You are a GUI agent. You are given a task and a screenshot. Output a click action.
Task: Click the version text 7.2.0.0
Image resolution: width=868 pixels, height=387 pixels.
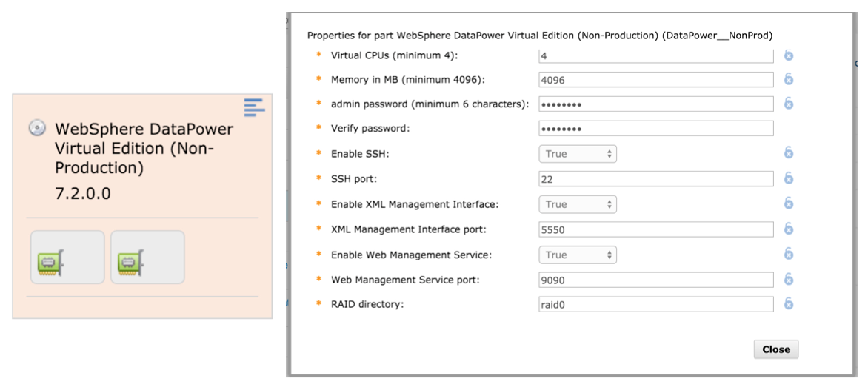(83, 193)
